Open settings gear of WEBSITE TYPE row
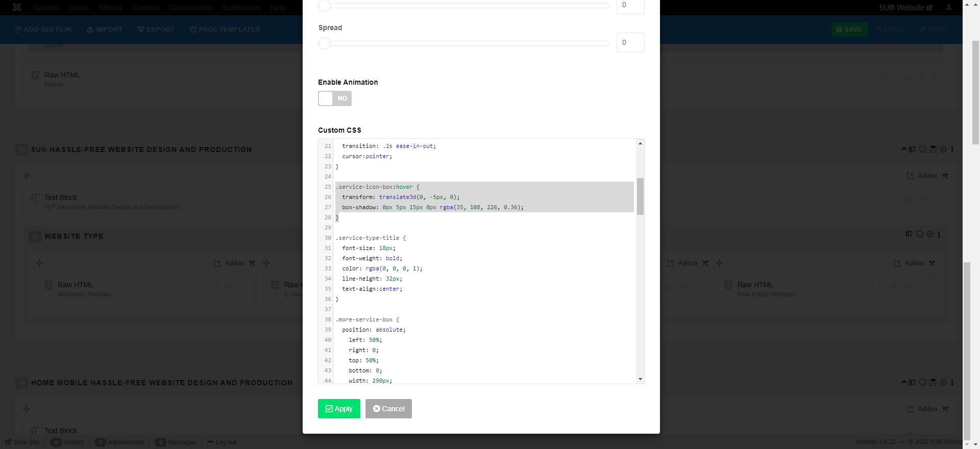980x449 pixels. [x=930, y=234]
